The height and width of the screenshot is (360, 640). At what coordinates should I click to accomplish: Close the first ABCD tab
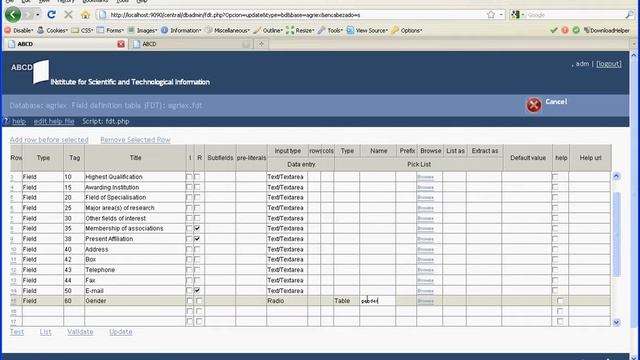[121, 44]
